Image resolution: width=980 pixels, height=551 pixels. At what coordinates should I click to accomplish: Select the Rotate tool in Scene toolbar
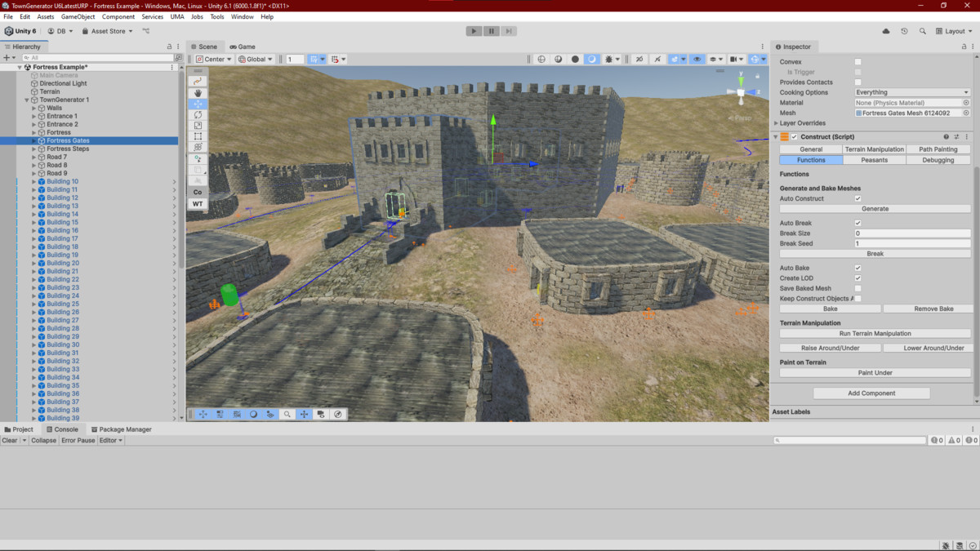pyautogui.click(x=198, y=114)
